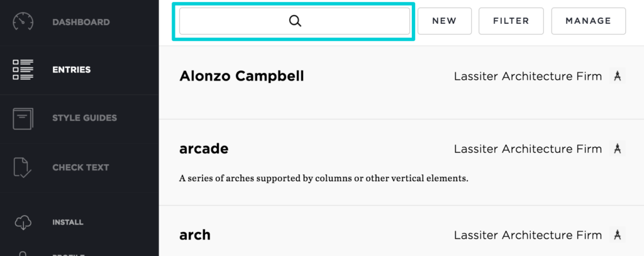
Task: Go to Style Guides section
Action: 85,118
